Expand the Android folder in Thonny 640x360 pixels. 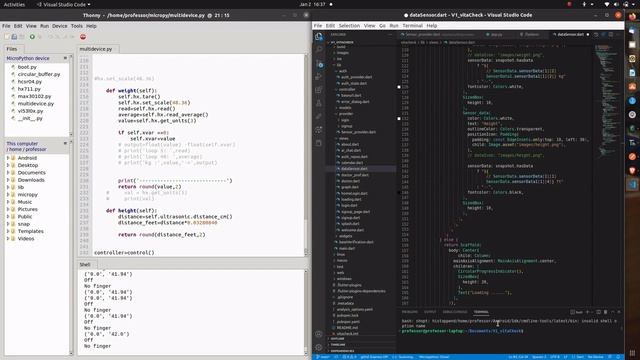coord(8,158)
